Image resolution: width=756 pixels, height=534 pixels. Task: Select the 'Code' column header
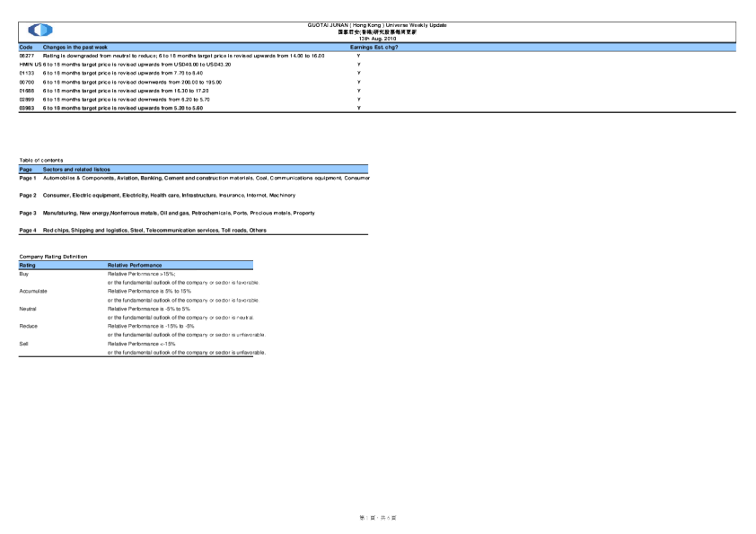coord(26,47)
